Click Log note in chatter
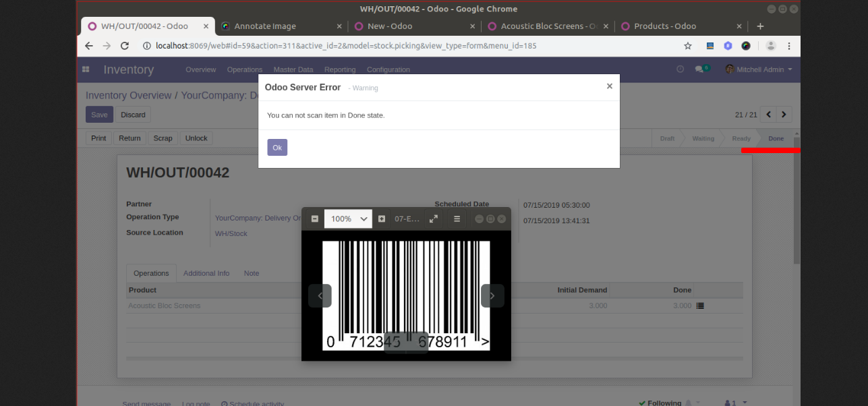 point(196,403)
